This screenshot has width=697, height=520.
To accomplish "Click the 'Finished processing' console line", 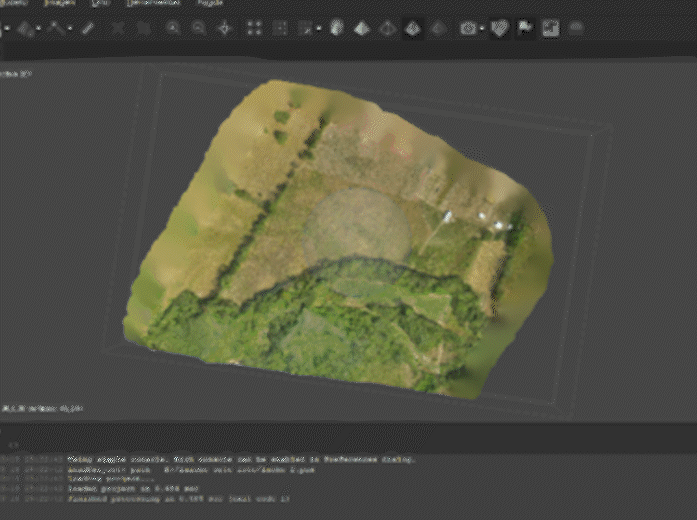I will pos(179,499).
